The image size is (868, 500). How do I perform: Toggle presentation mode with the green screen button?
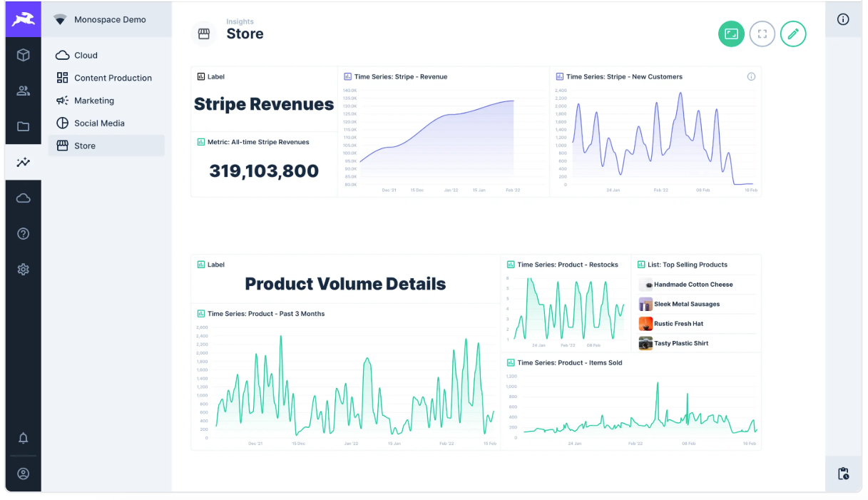tap(731, 34)
